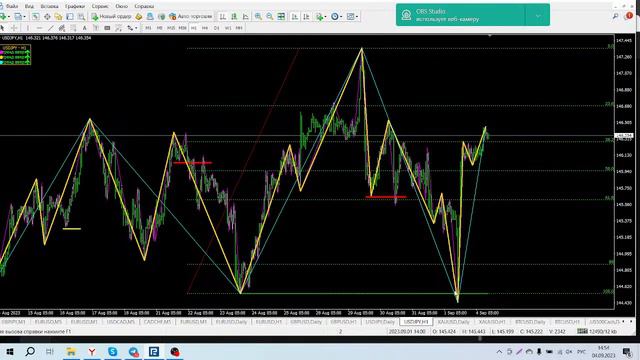
Task: Switch timeframe to D1
Action: tap(216, 28)
